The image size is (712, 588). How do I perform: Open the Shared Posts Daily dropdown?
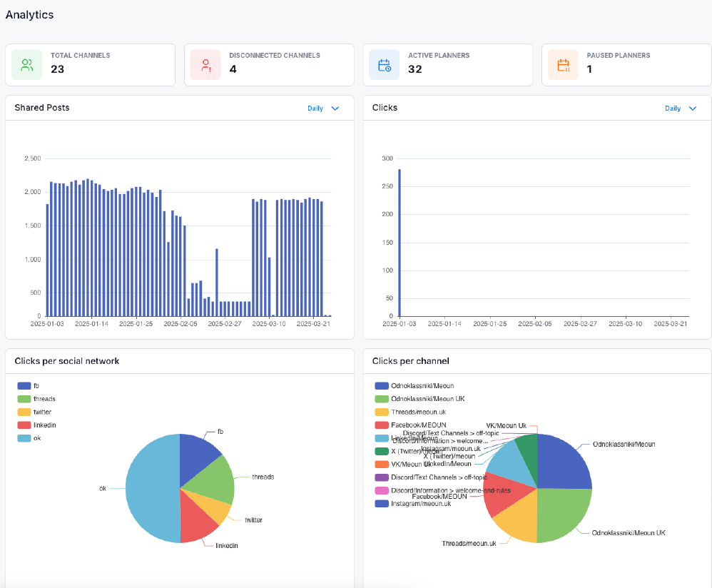[323, 108]
